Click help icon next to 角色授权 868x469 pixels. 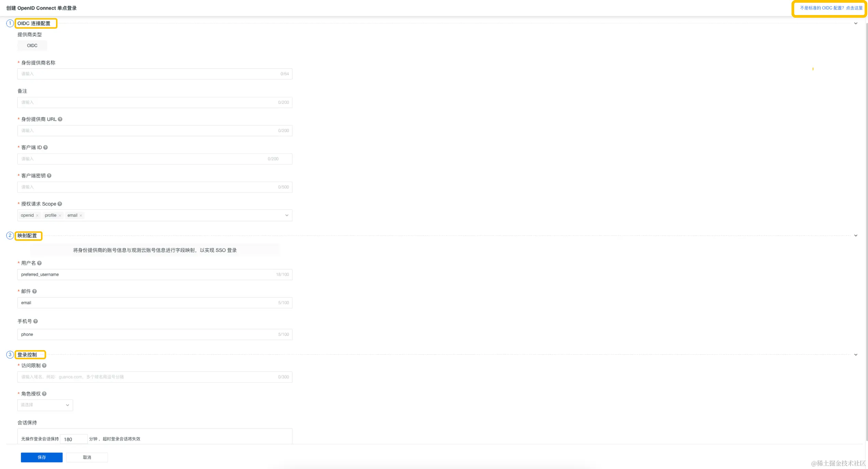click(44, 394)
